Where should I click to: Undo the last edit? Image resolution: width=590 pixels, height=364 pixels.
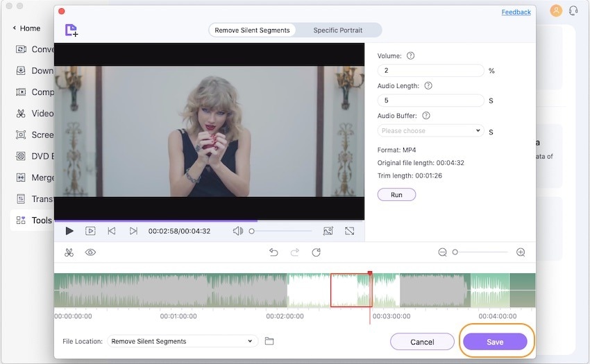point(273,252)
